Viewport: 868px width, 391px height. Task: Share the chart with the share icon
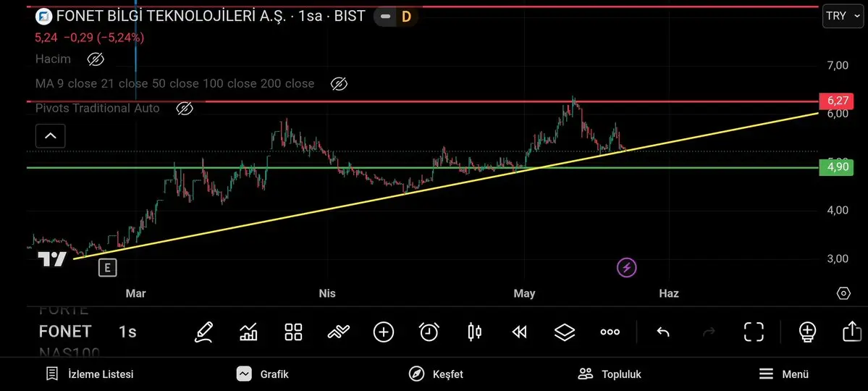point(852,332)
